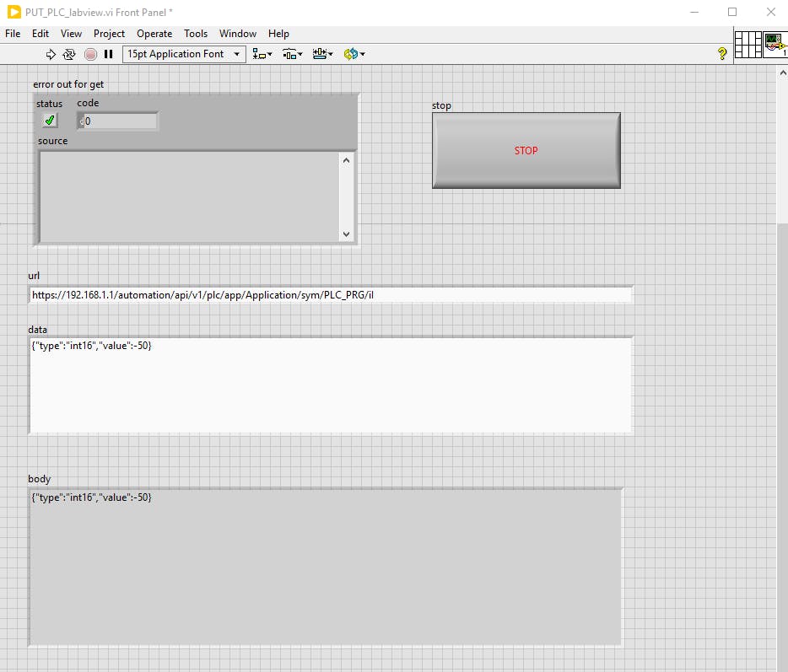Viewport: 788px width, 672px height.
Task: Open the Tools menu
Action: pyautogui.click(x=196, y=34)
